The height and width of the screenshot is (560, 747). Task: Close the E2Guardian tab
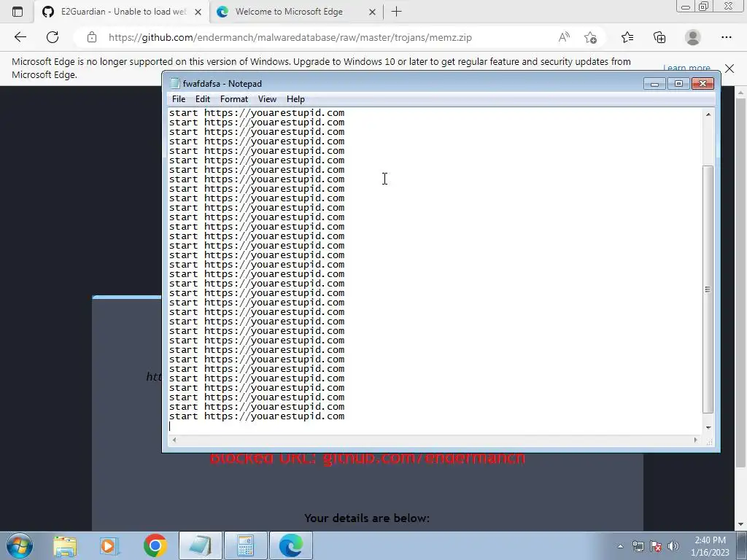(x=198, y=12)
